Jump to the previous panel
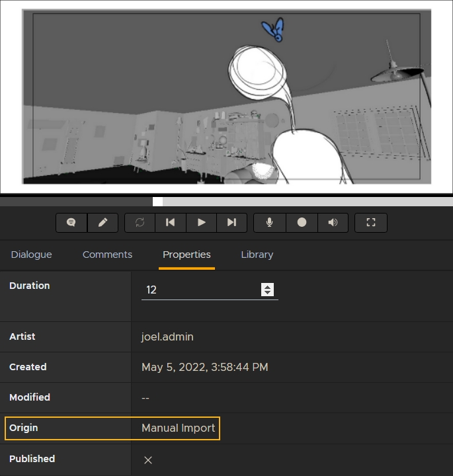 [171, 223]
